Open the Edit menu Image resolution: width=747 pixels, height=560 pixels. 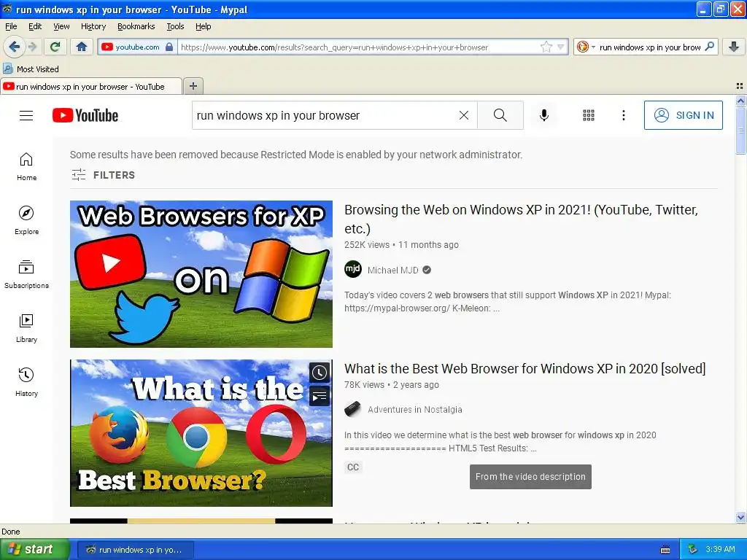pos(35,26)
